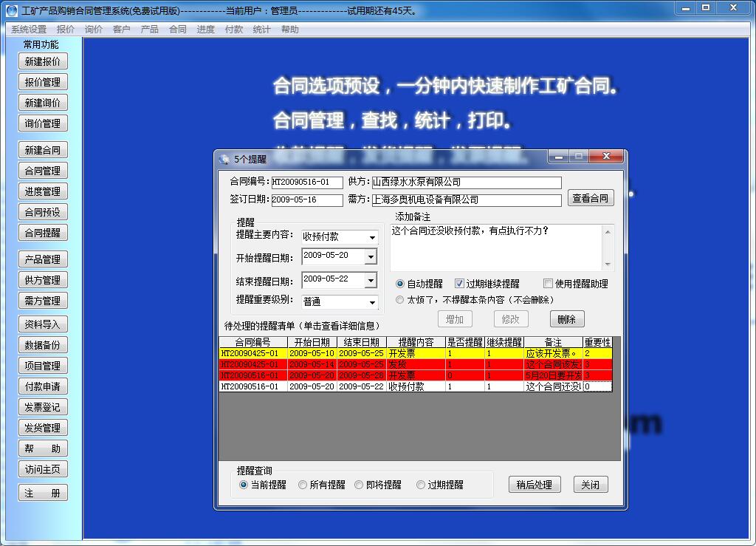Click the 供方 company name field
The image size is (756, 546).
click(x=467, y=182)
